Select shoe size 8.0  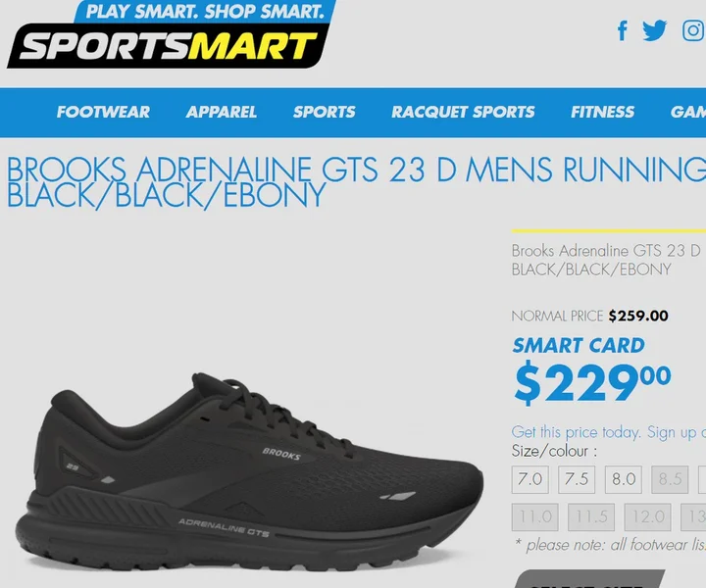pyautogui.click(x=624, y=479)
